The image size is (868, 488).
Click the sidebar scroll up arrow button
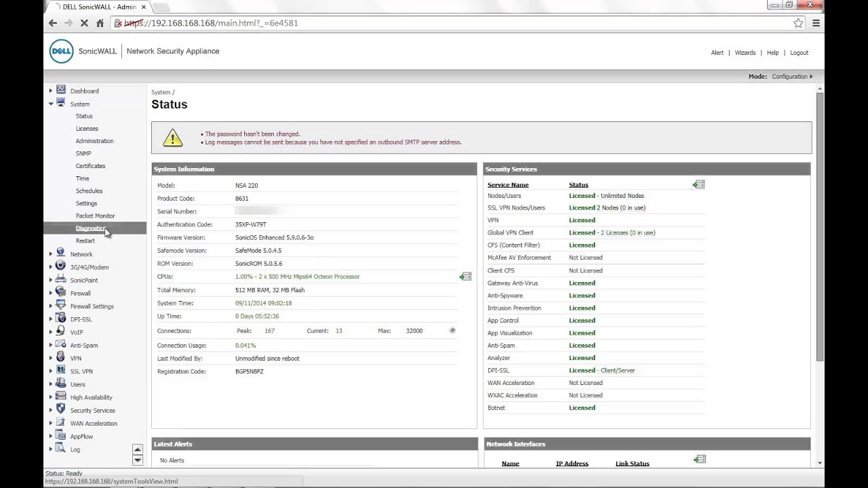tap(138, 449)
